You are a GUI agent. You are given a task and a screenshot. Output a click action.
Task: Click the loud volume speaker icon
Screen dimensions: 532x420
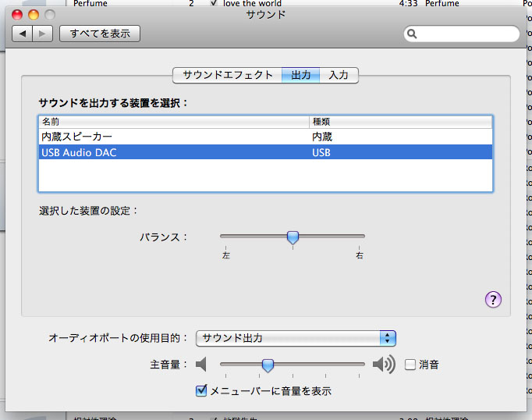(x=384, y=365)
